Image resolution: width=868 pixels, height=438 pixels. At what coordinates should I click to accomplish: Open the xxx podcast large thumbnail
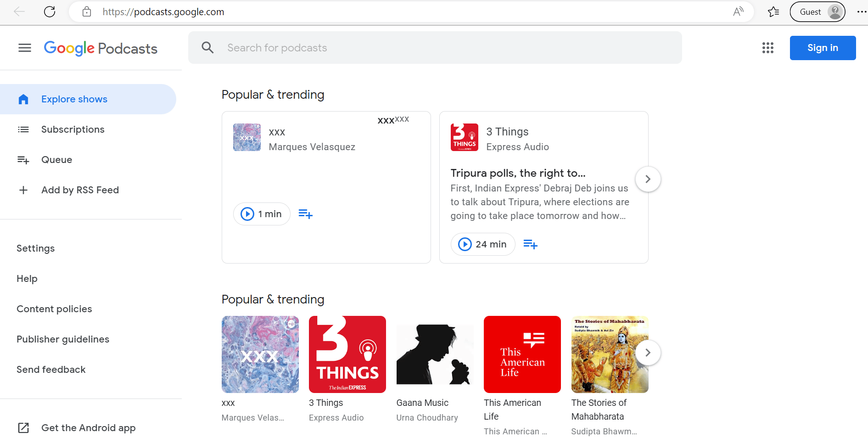point(260,354)
